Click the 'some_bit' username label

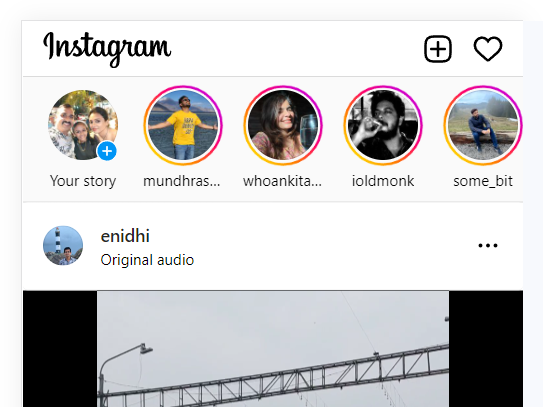[483, 181]
